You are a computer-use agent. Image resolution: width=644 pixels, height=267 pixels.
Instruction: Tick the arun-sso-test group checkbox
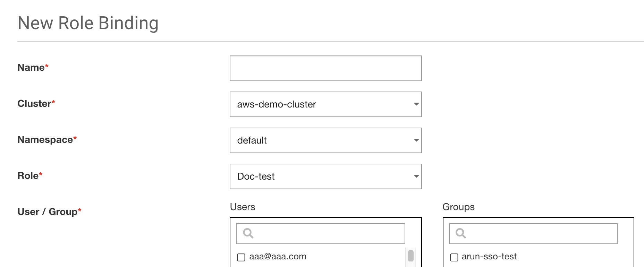pos(454,257)
